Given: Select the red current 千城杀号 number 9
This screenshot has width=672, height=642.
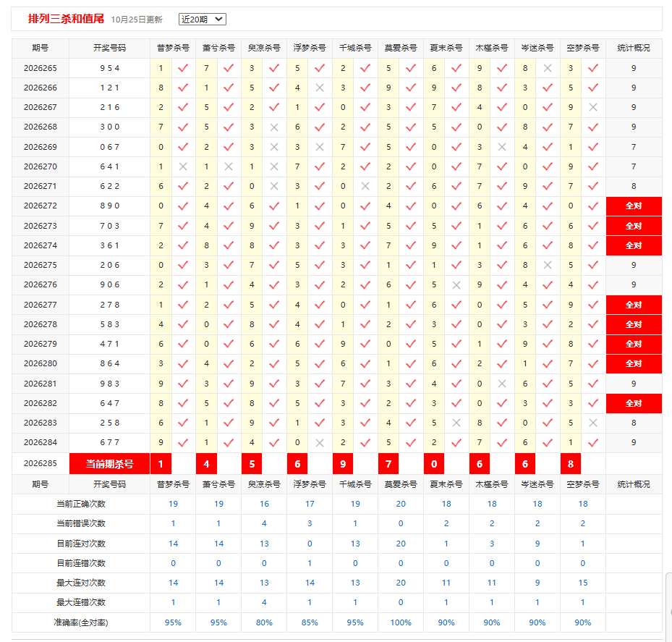Looking at the screenshot, I should [343, 464].
